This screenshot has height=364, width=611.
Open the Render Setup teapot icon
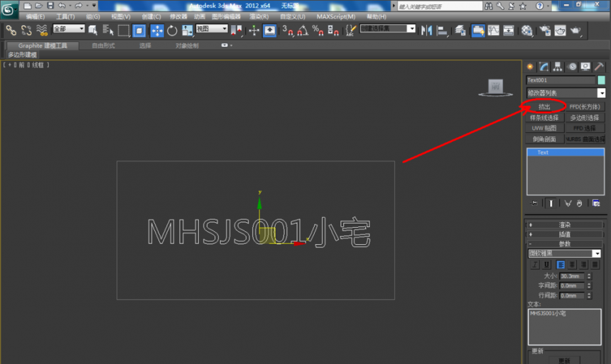(x=545, y=31)
